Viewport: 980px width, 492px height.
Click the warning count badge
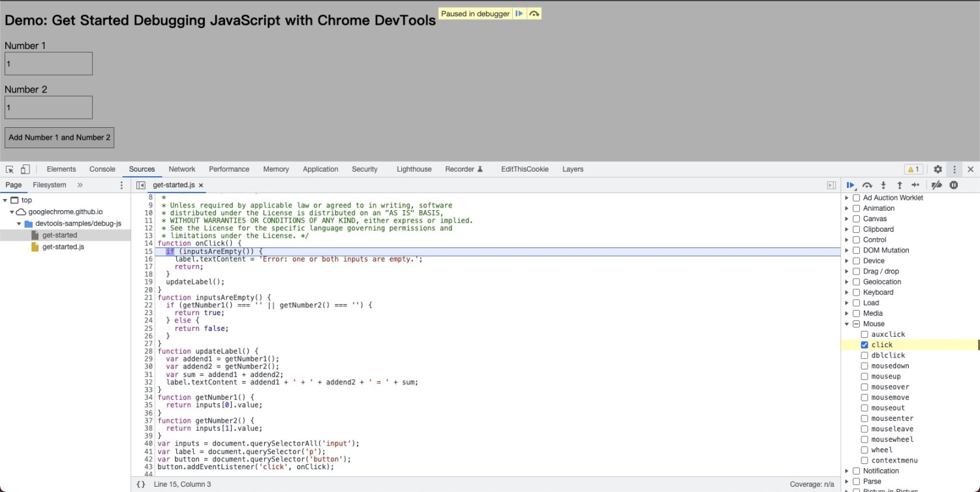pyautogui.click(x=913, y=169)
